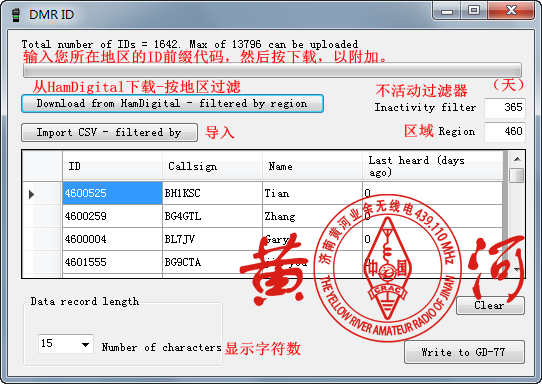This screenshot has width=542, height=384.
Task: Click the callsign cell BL7JV
Action: click(212, 239)
